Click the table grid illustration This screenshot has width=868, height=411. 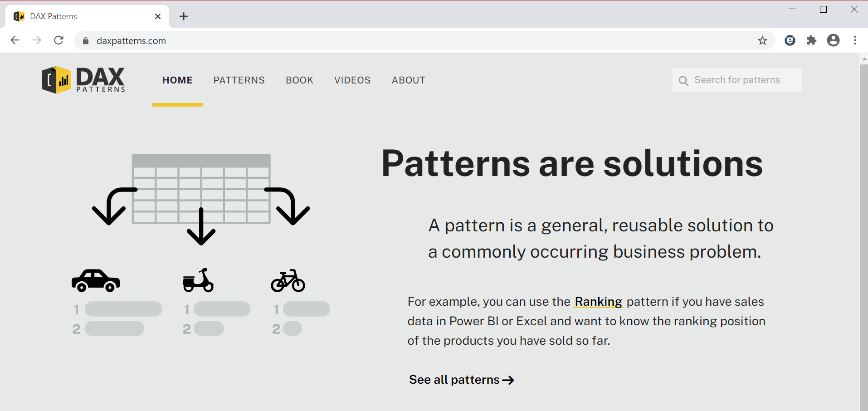tap(201, 189)
